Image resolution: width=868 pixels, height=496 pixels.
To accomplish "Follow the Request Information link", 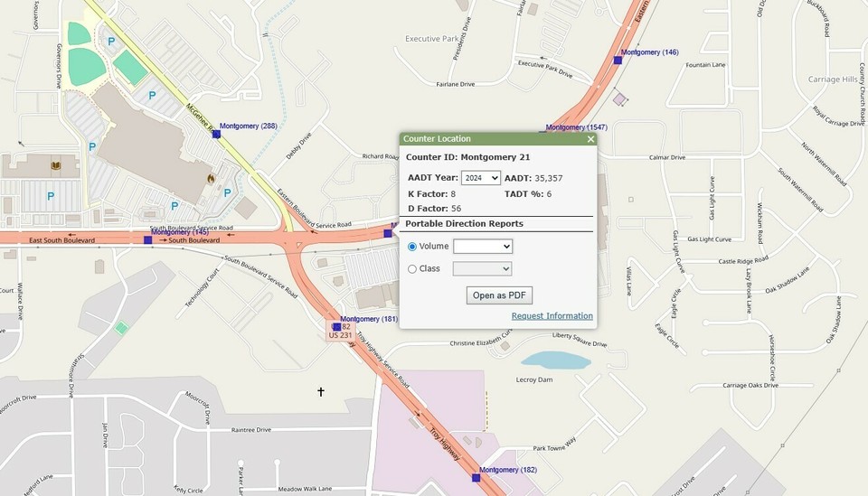I will (552, 316).
